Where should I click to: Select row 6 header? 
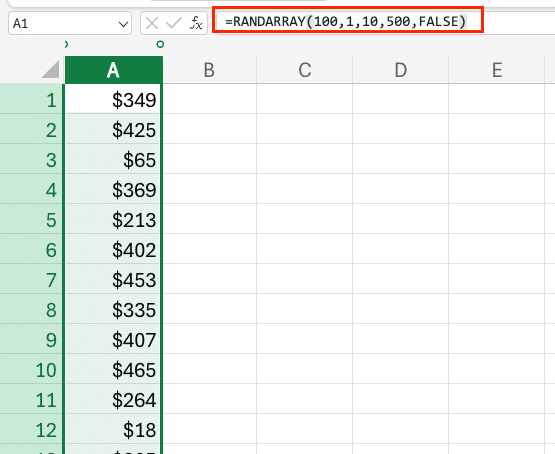[32, 249]
